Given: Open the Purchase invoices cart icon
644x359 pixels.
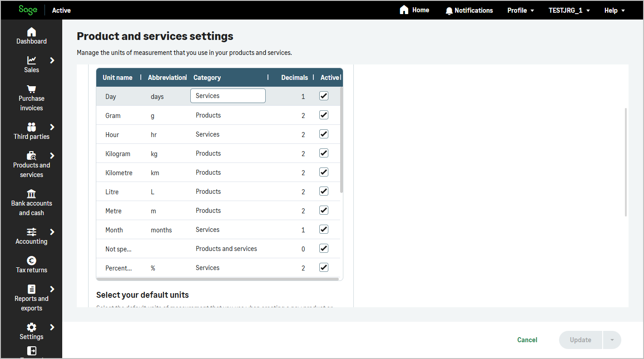Looking at the screenshot, I should click(x=31, y=89).
